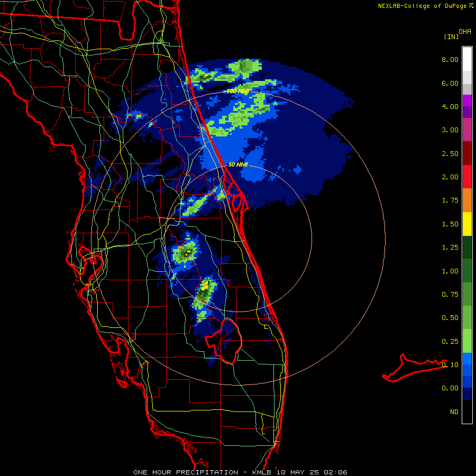Pick the bright red swatch beside 2.00
This screenshot has height=476, width=476.
(x=467, y=177)
